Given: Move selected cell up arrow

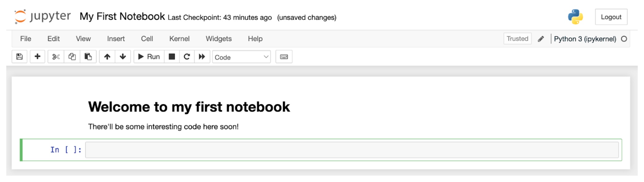Looking at the screenshot, I should pyautogui.click(x=107, y=57).
